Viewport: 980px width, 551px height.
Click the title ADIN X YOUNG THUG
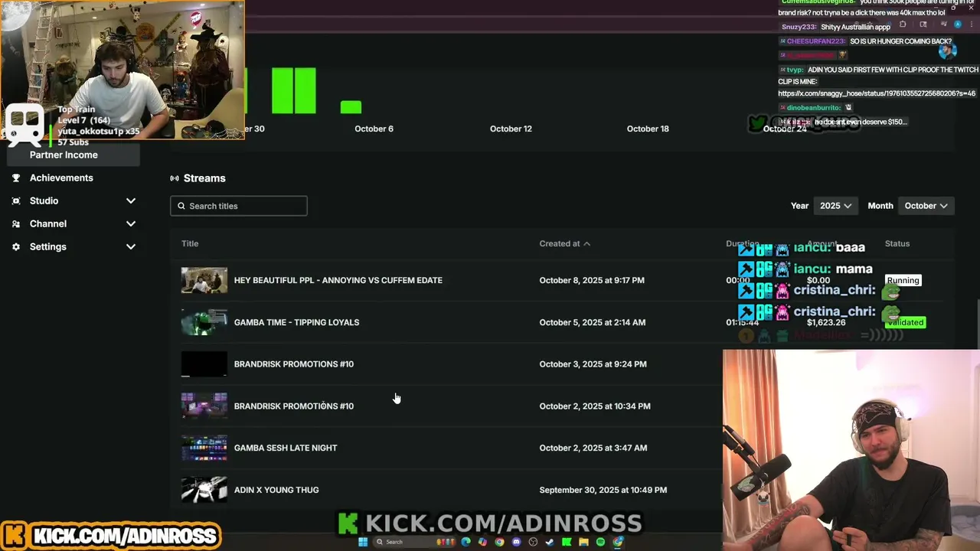(x=276, y=490)
